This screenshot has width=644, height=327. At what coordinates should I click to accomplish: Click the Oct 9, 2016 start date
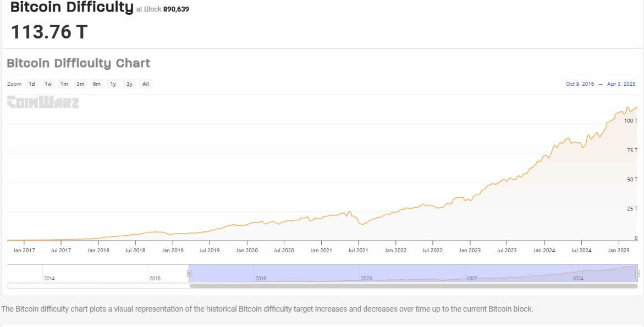point(580,84)
